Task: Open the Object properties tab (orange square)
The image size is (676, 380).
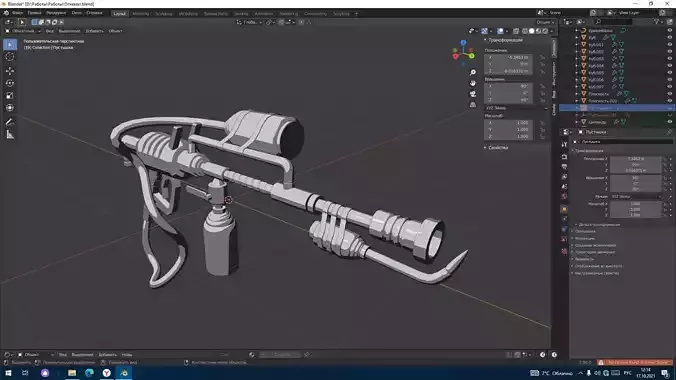Action: click(x=564, y=209)
